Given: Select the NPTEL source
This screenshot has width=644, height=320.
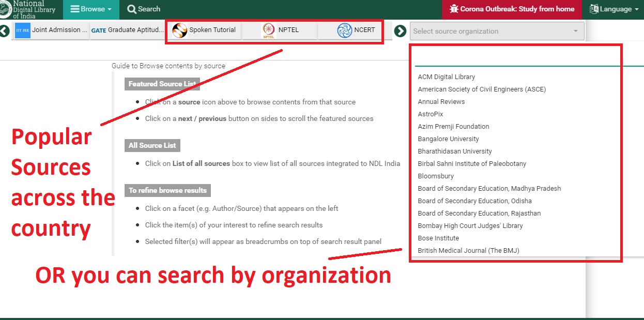Looking at the screenshot, I should [x=280, y=31].
